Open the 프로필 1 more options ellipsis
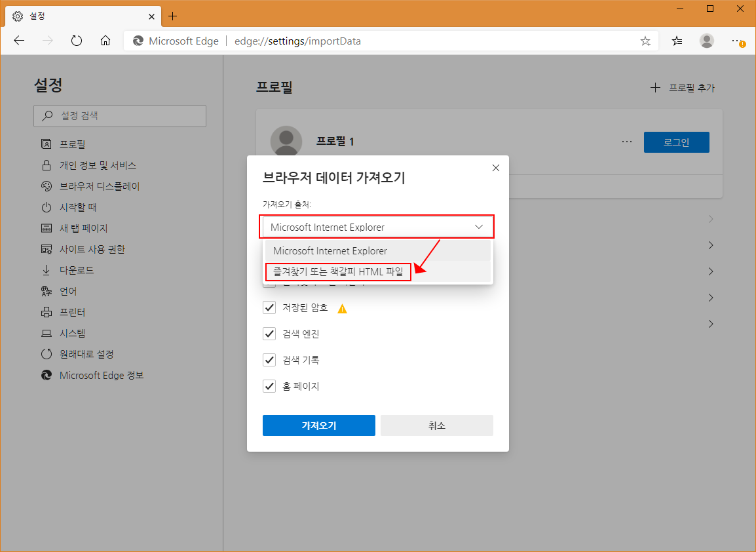756x552 pixels. (x=627, y=142)
